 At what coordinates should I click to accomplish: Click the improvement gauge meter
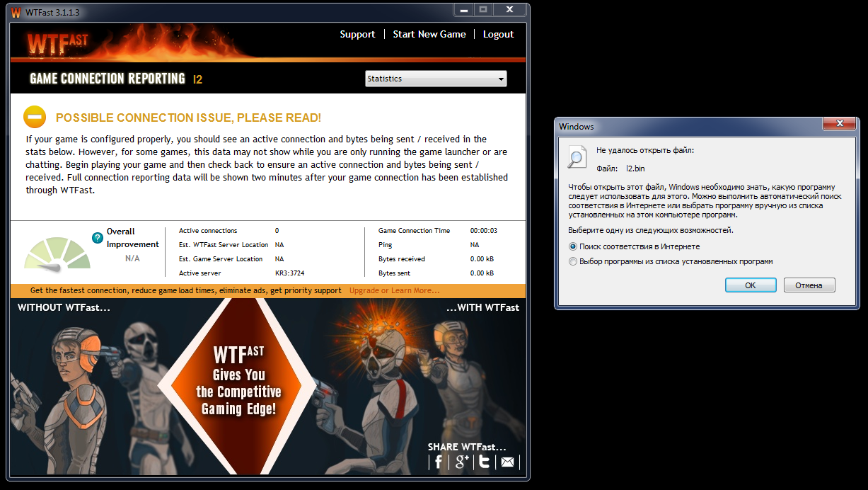(58, 254)
